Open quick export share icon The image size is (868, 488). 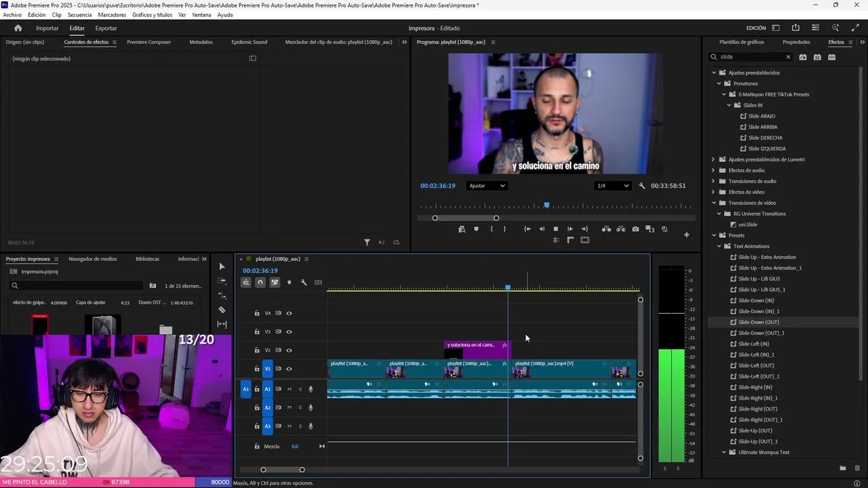[x=795, y=28]
